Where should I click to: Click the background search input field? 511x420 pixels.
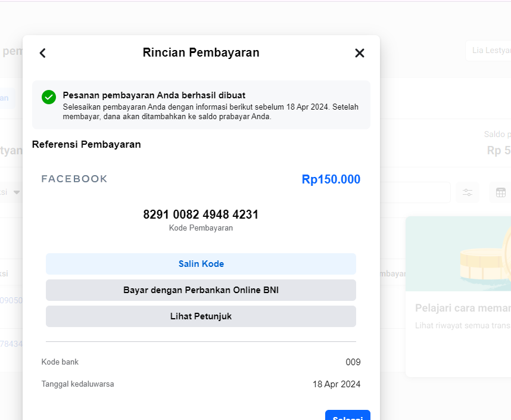pyautogui.click(x=415, y=192)
